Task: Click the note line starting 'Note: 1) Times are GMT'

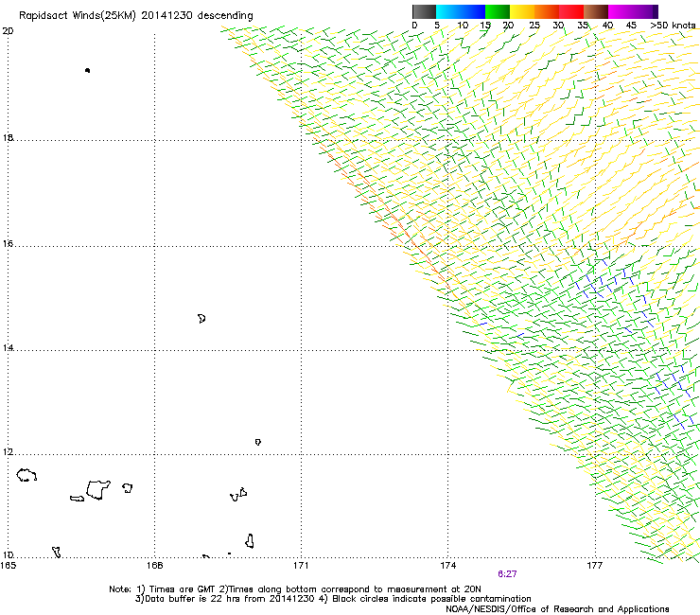Action: pos(294,589)
